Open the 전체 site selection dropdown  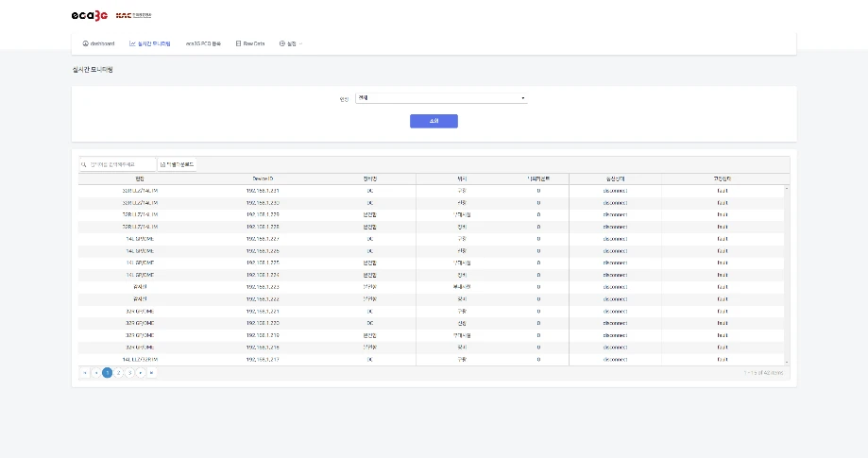pyautogui.click(x=441, y=98)
